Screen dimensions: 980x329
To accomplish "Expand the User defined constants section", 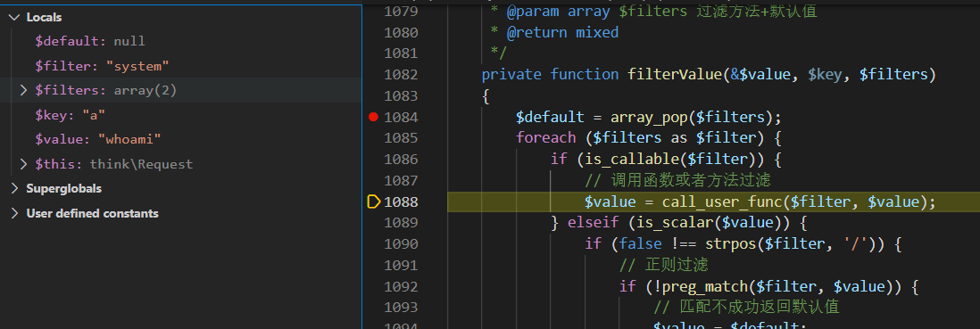I will click(x=15, y=213).
